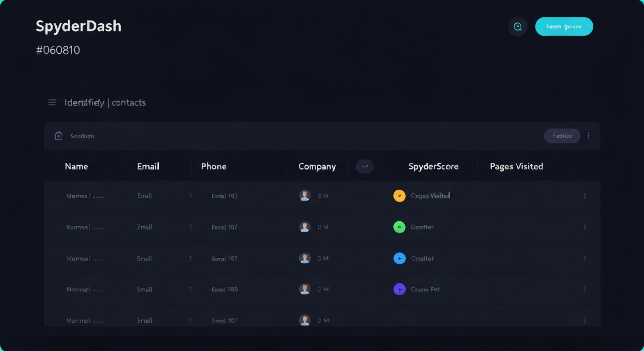The width and height of the screenshot is (644, 351).
Task: Click the avatar in the orange-badge row
Action: tap(305, 196)
